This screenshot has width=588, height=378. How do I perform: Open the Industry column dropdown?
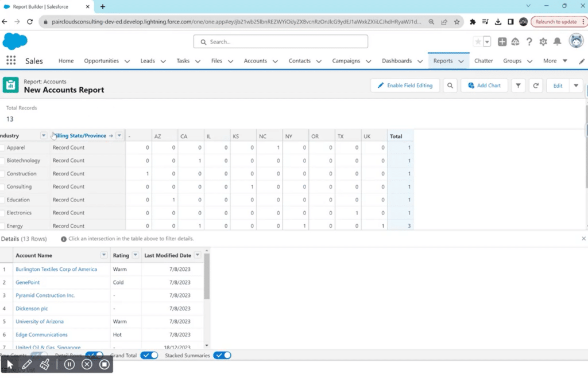pos(44,135)
